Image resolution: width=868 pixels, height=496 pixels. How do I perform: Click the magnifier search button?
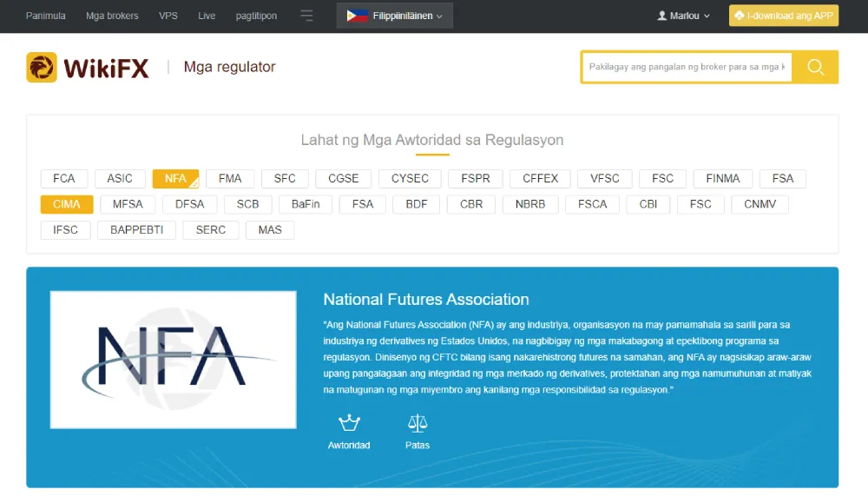click(x=815, y=67)
